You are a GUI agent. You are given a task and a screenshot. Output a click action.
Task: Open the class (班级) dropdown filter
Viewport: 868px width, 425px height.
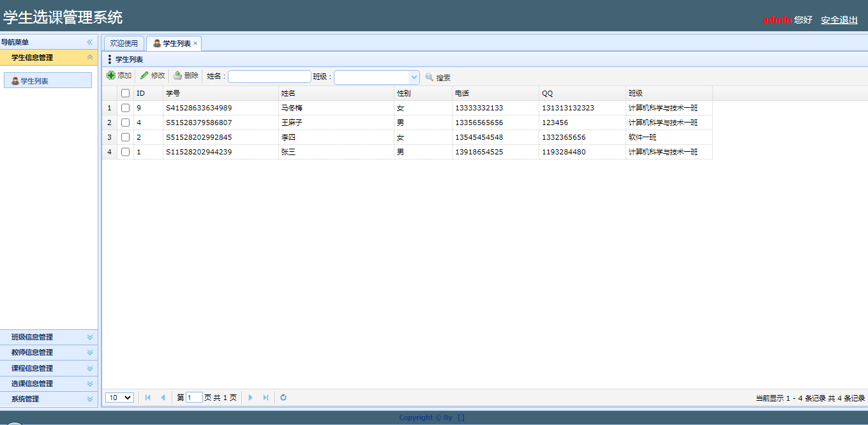pos(414,77)
